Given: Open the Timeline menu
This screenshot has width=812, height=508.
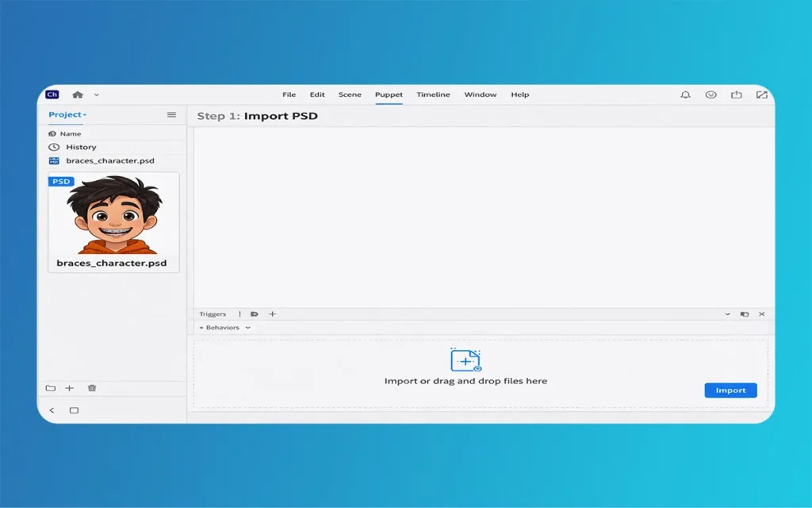Looking at the screenshot, I should 433,94.
